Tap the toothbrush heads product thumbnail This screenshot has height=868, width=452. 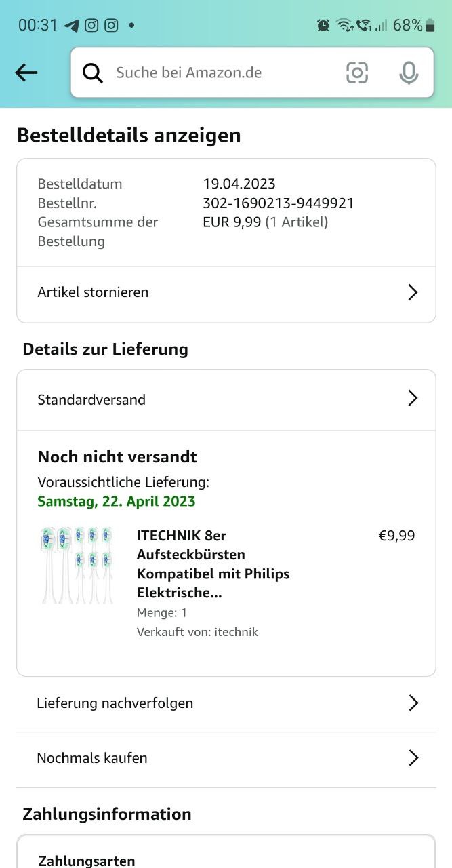click(77, 565)
